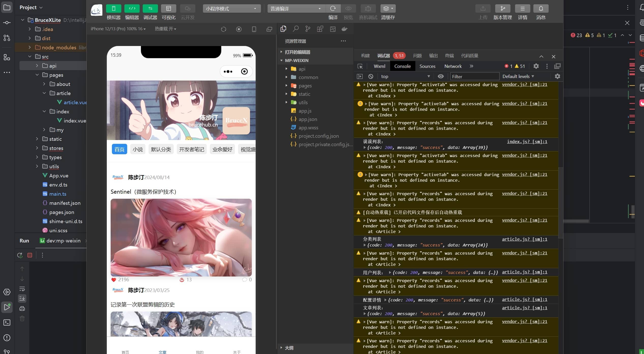Open the hot reload (热重载 开) dropdown

(166, 29)
